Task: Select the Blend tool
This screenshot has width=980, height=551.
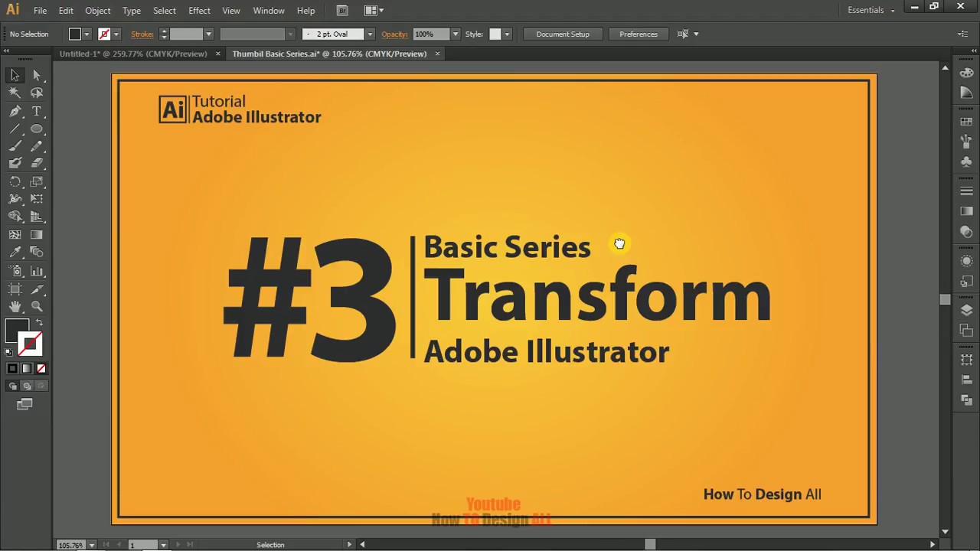Action: pos(37,253)
